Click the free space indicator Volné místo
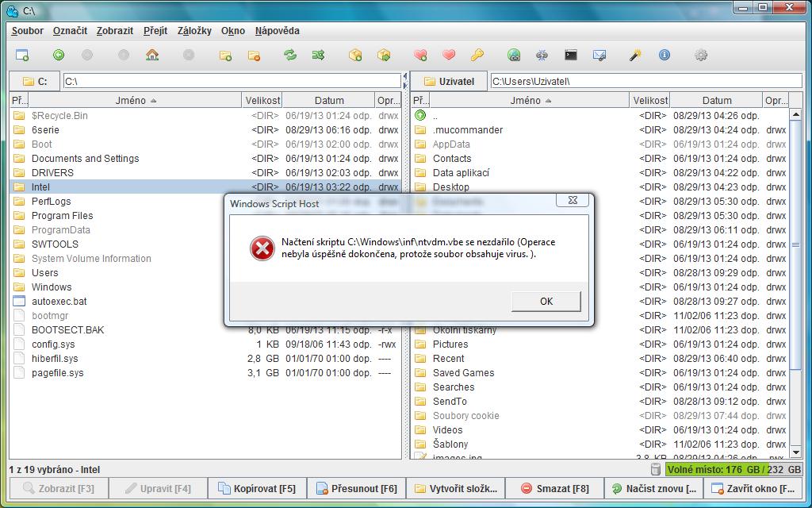 733,470
